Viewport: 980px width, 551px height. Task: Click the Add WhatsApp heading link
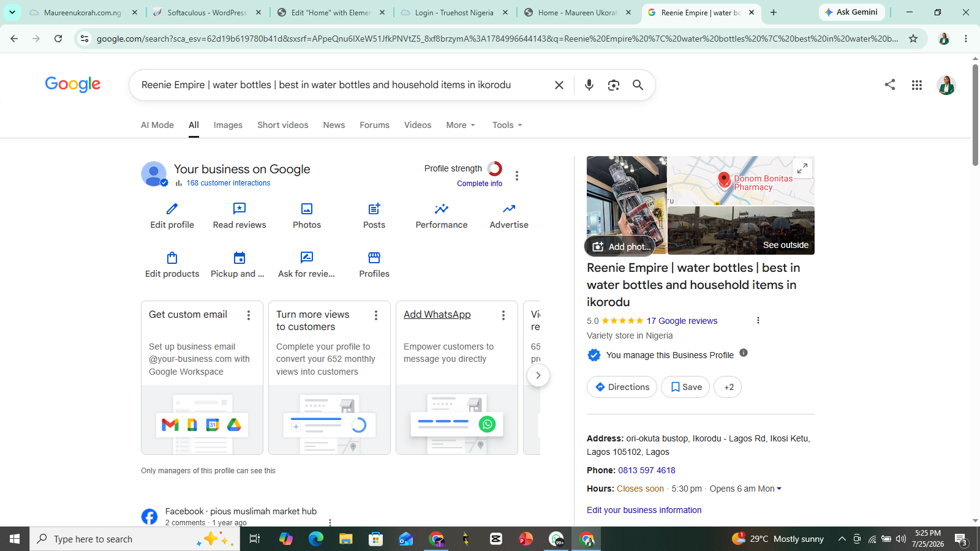point(437,315)
